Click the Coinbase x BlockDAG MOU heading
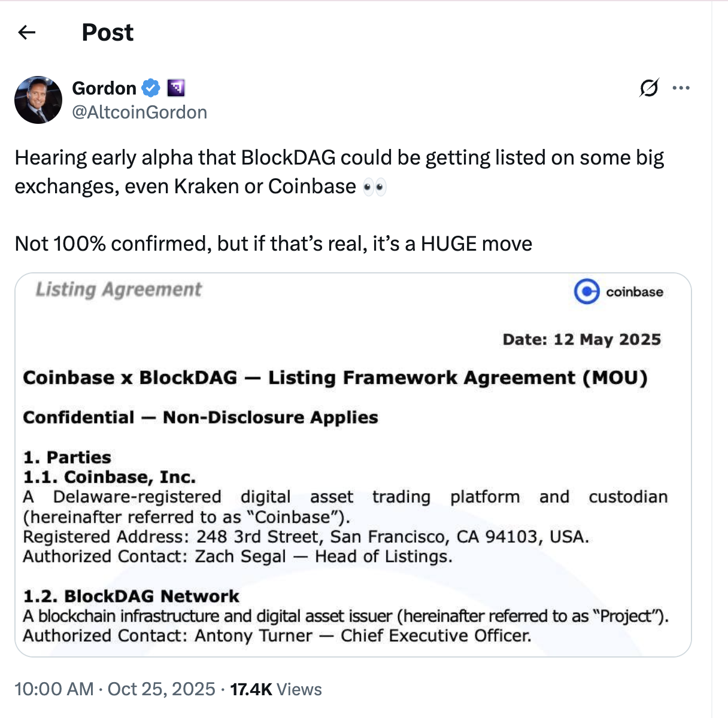The height and width of the screenshot is (718, 728). [x=335, y=378]
